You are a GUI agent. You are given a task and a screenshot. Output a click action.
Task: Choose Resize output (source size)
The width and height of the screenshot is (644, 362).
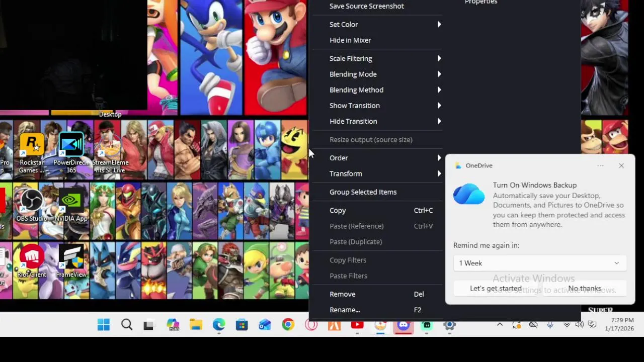click(371, 140)
